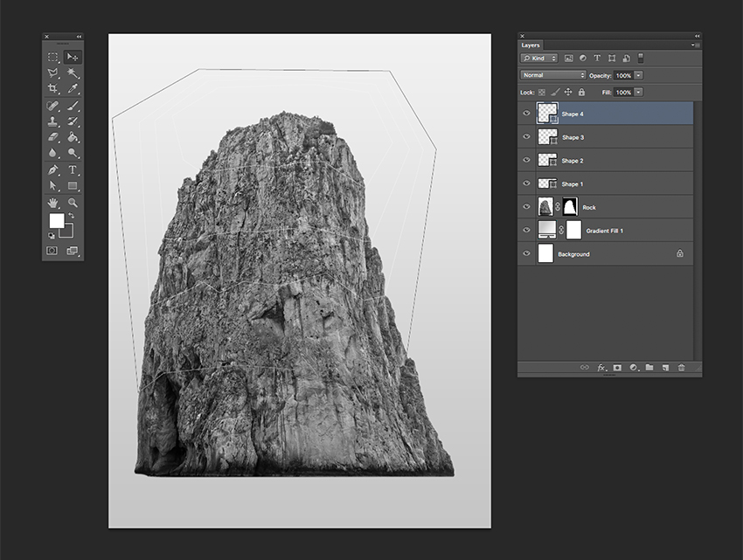Viewport: 743px width, 560px height.
Task: Choose the Clone Stamp tool
Action: click(x=52, y=121)
